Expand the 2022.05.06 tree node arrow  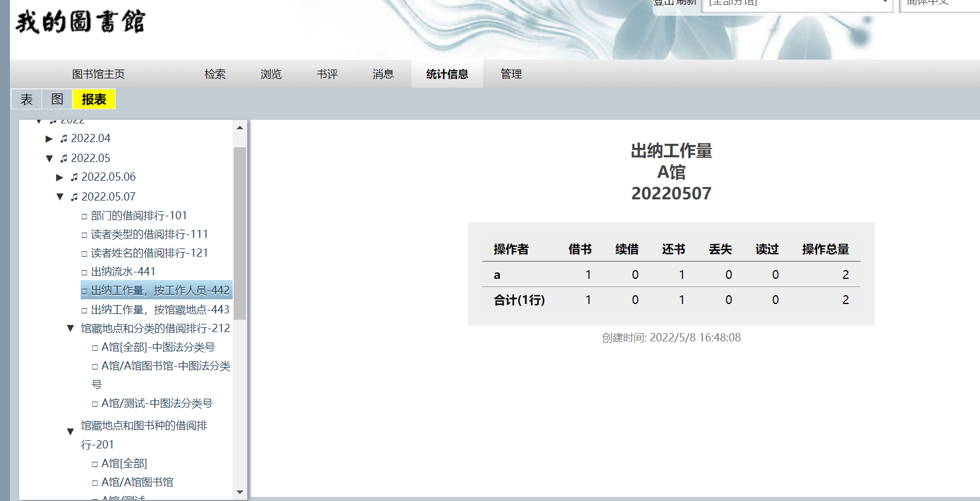(x=60, y=177)
